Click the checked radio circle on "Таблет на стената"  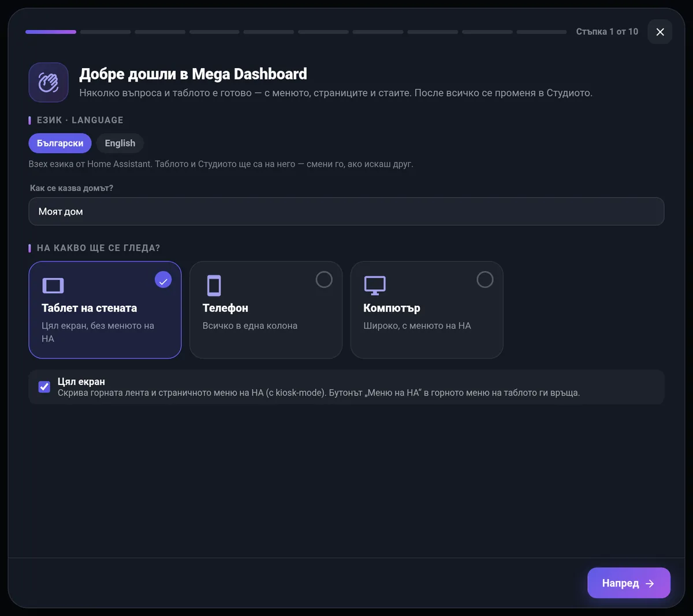(x=163, y=280)
